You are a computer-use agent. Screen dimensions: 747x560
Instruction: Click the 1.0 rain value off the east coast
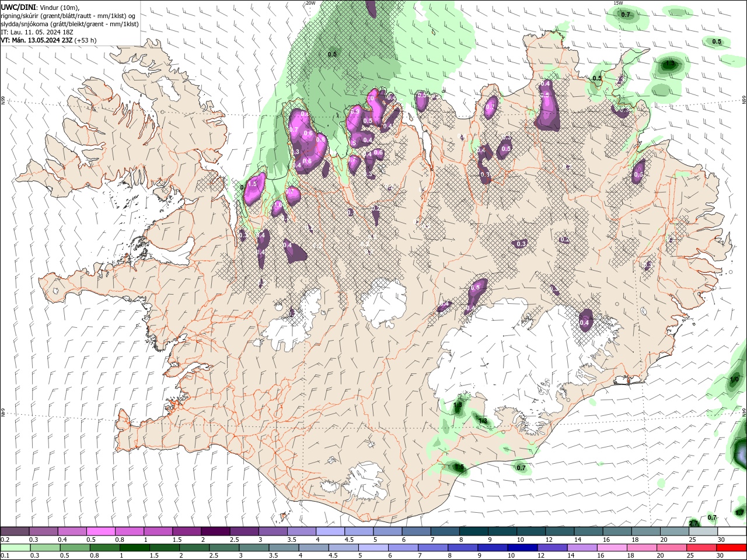(x=734, y=379)
